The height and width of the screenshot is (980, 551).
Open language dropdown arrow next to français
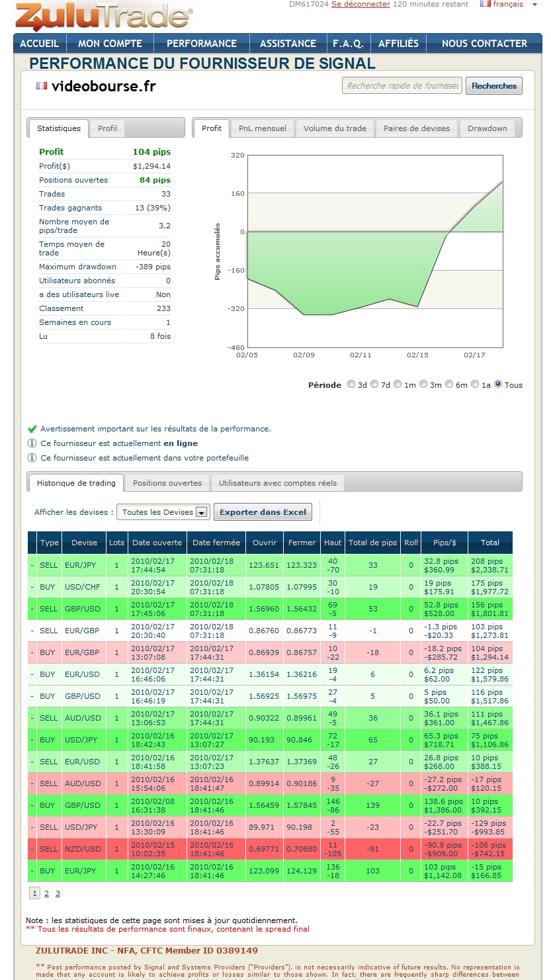[534, 5]
